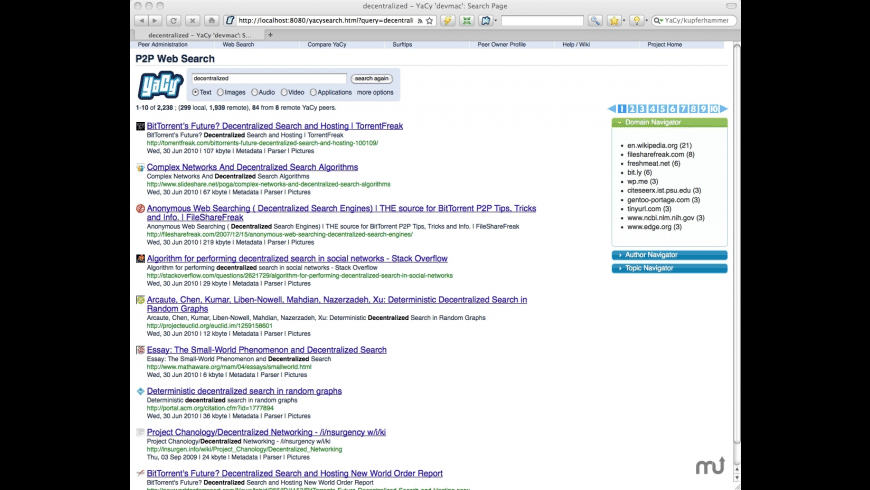Select the Audio search radio button

[x=254, y=92]
